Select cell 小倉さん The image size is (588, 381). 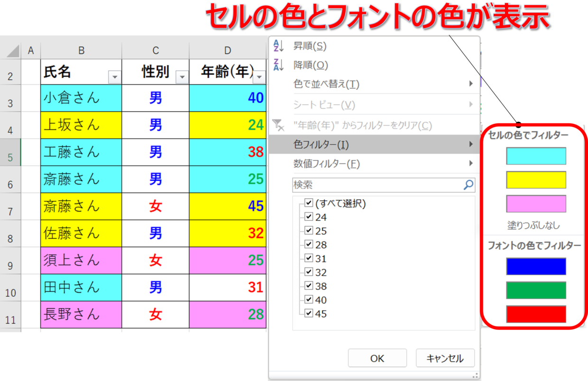81,98
